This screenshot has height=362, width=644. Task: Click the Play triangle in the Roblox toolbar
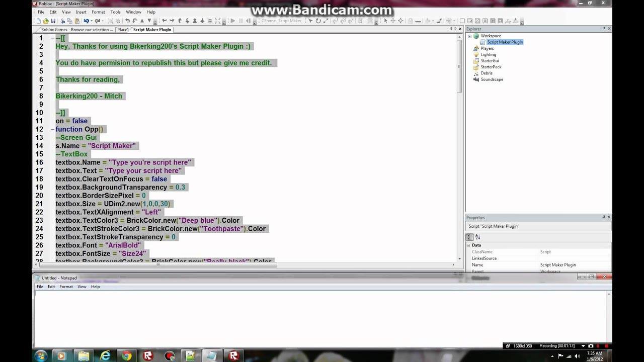[232, 21]
